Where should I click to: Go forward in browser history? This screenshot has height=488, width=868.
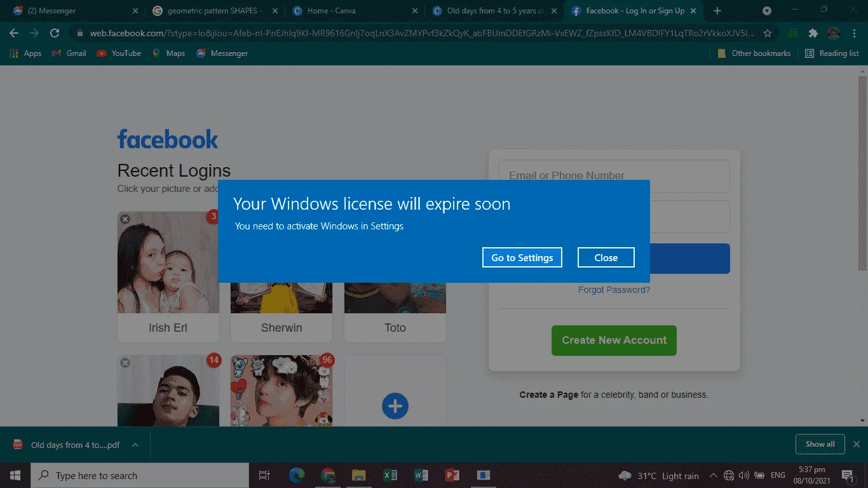click(34, 33)
